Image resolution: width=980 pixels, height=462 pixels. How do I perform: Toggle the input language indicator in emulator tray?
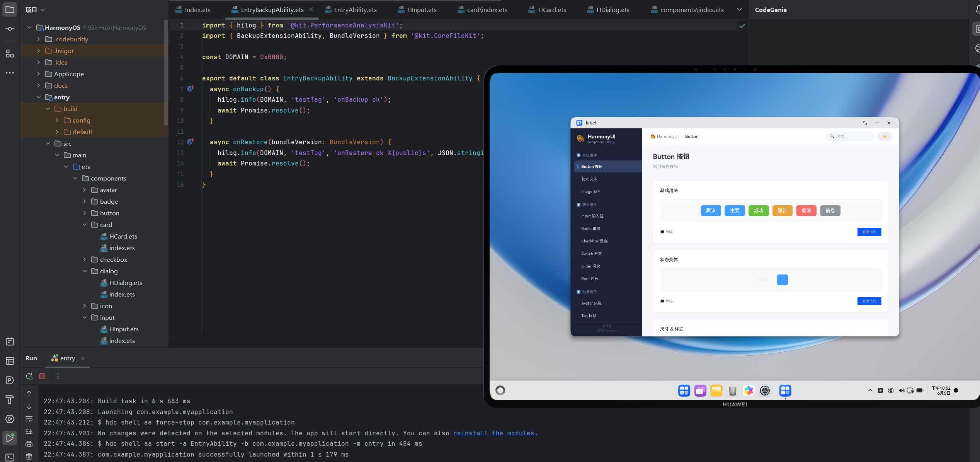pyautogui.click(x=880, y=390)
